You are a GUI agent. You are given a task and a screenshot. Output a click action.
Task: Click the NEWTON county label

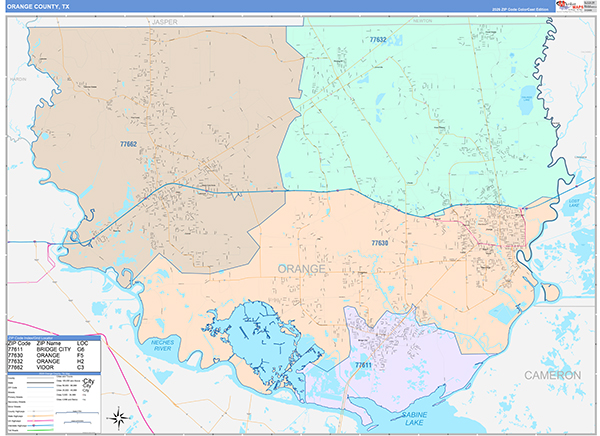click(x=423, y=21)
